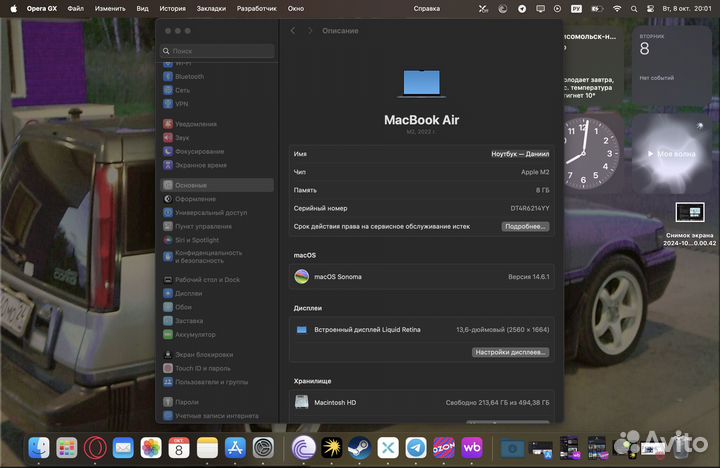Click the Macintosh HD storage row
The height and width of the screenshot is (468, 720).
coord(422,403)
